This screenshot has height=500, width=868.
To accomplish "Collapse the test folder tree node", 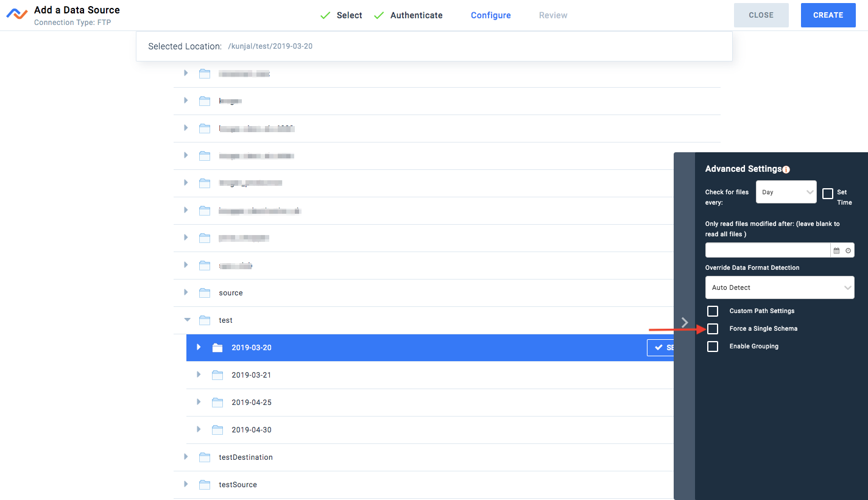I will click(x=187, y=320).
